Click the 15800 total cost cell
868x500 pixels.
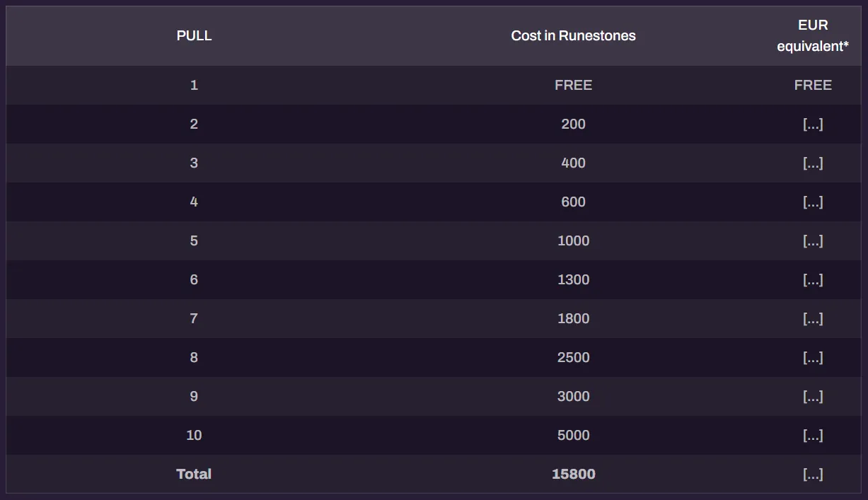pos(573,474)
